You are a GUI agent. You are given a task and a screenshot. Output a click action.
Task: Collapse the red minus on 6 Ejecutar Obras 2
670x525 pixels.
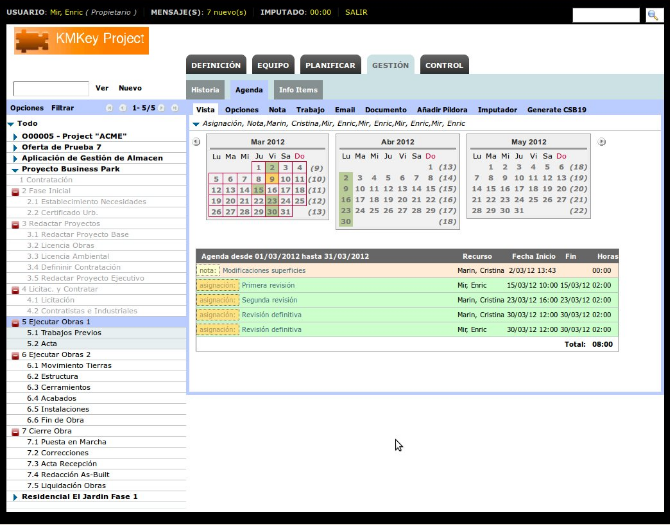point(15,355)
